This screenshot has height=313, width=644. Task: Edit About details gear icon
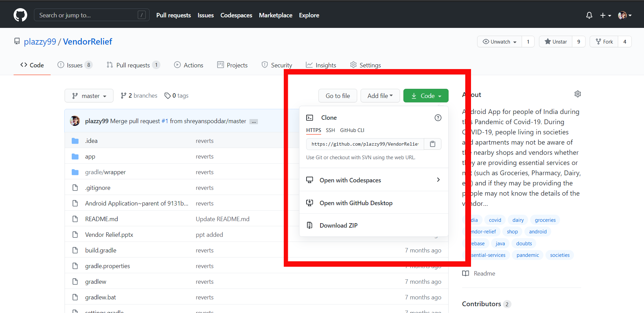pos(578,94)
